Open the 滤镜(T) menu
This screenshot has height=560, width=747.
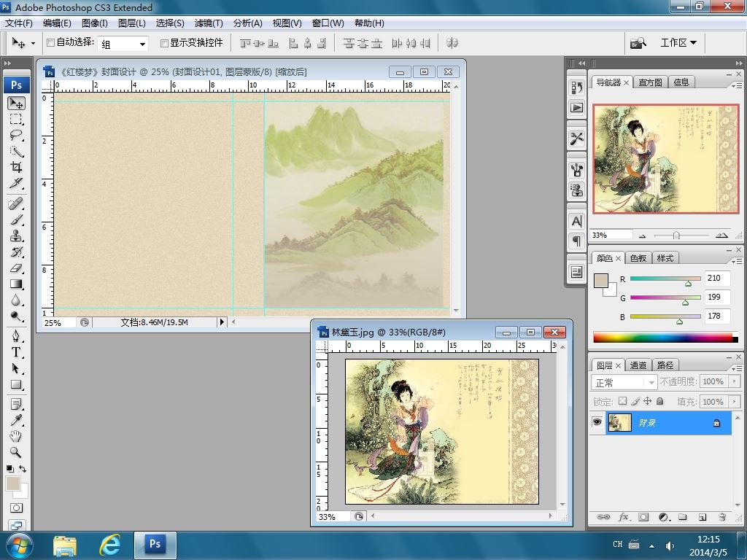pyautogui.click(x=209, y=23)
